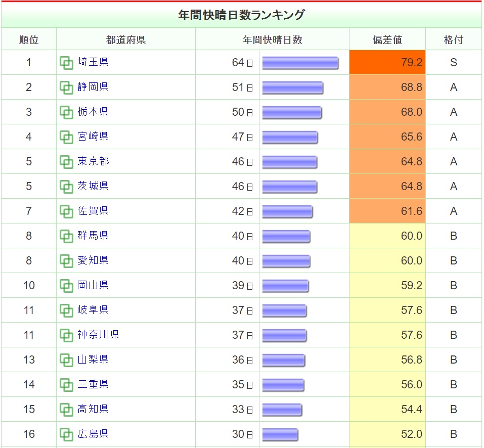Click the green icon beside 東京都
484x448 pixels.
[x=66, y=162]
